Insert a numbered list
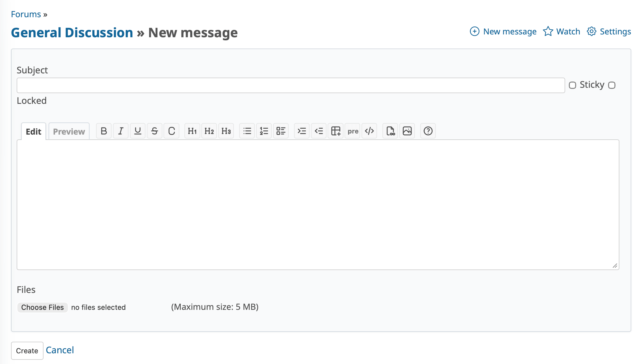This screenshot has height=364, width=640. [264, 131]
